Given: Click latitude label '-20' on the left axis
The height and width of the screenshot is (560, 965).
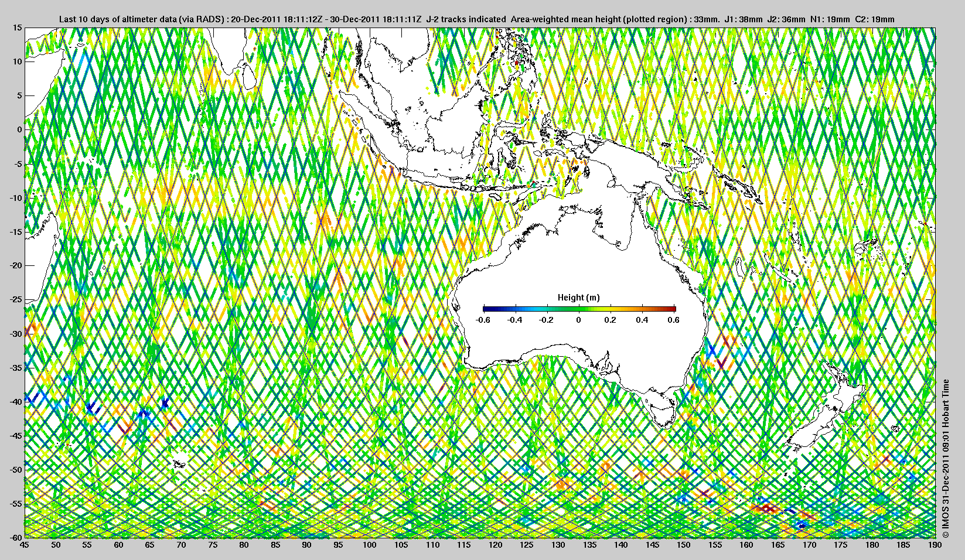Looking at the screenshot, I should (x=16, y=265).
